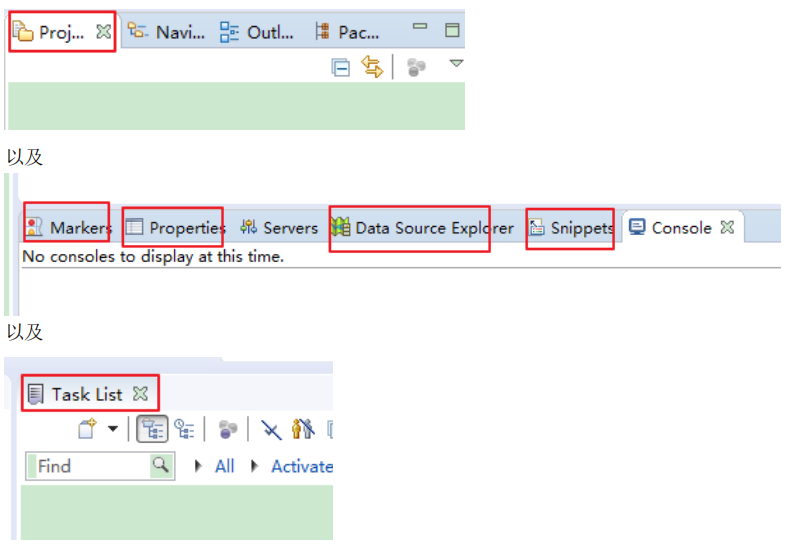Open the Project Explorer view menu arrow
The image size is (789, 549).
coord(456,63)
